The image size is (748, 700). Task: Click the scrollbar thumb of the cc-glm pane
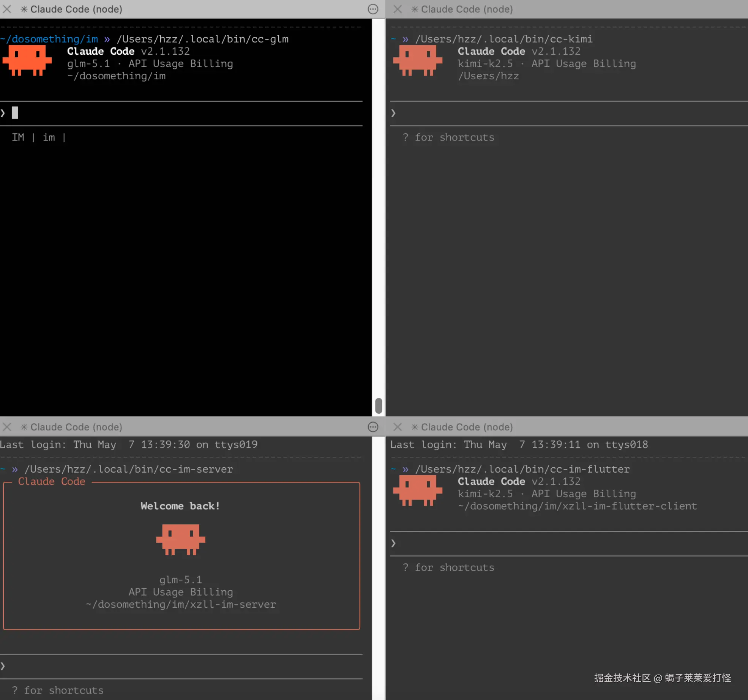pyautogui.click(x=378, y=405)
